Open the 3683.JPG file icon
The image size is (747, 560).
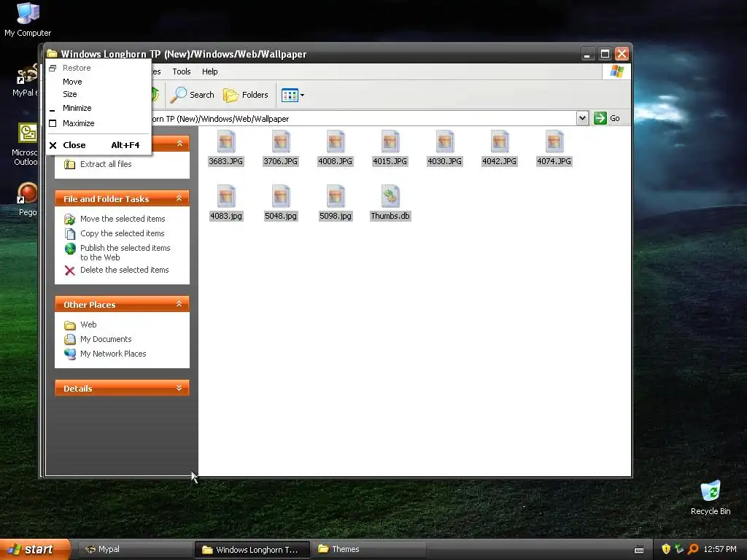[x=226, y=141]
